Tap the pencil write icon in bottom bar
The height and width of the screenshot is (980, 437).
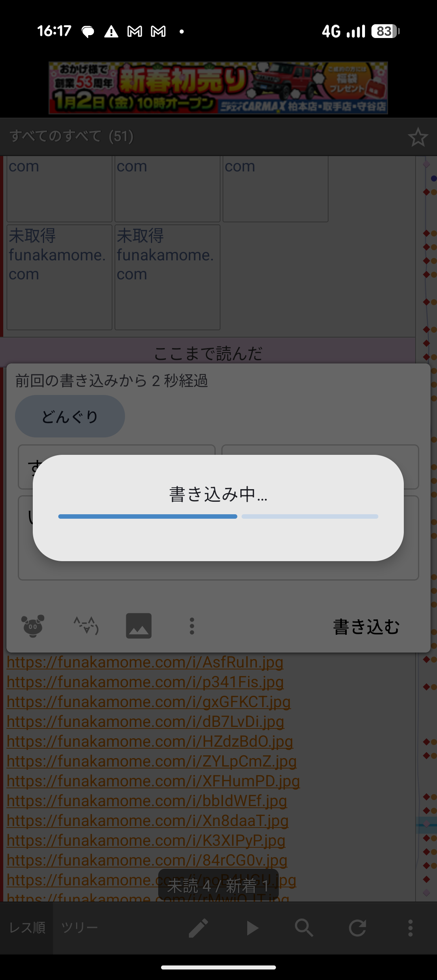198,928
